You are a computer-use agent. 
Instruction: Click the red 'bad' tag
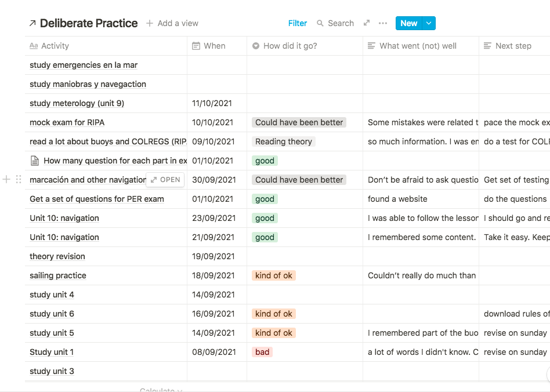point(262,352)
